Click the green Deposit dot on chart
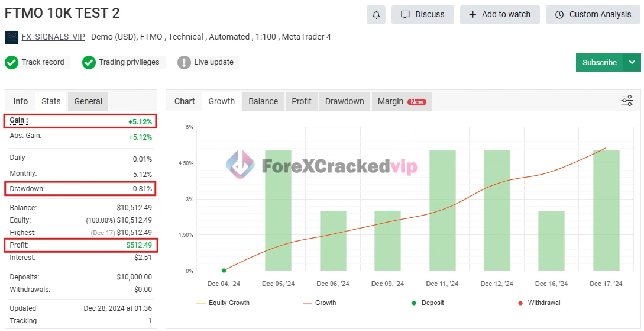 point(224,271)
